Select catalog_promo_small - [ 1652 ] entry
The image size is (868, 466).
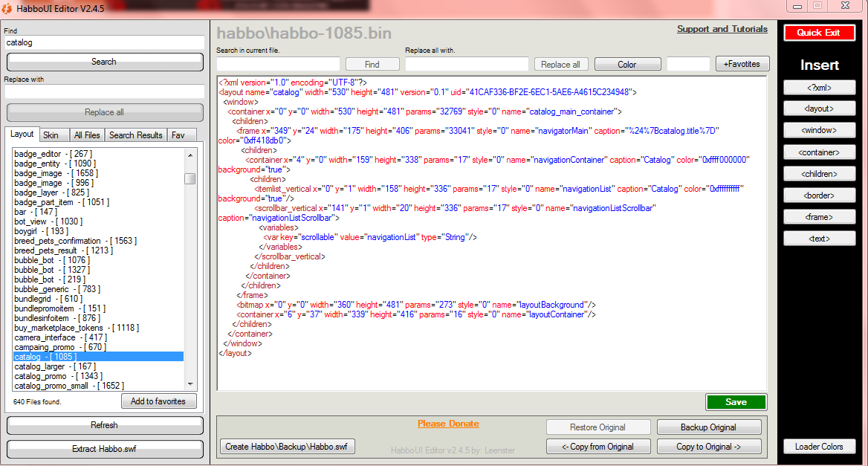[x=69, y=386]
